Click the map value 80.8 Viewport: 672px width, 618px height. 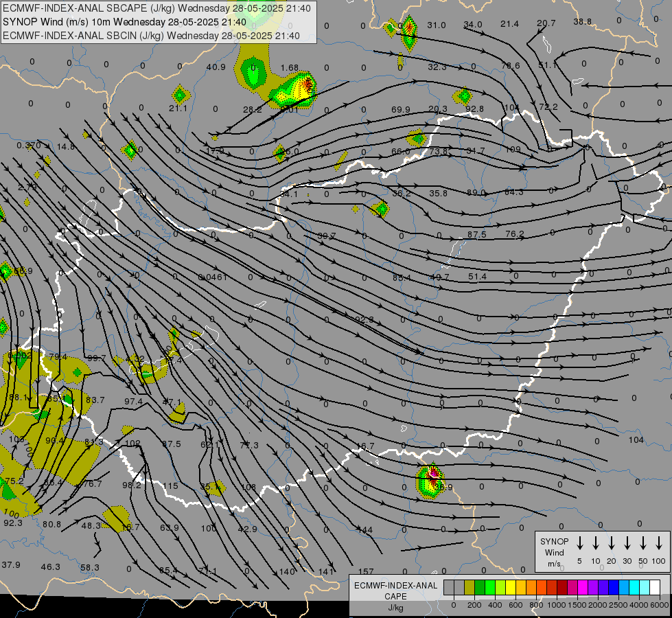coord(51,524)
